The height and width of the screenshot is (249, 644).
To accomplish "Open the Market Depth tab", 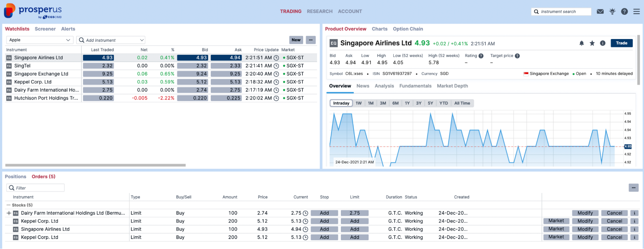I will [x=452, y=86].
